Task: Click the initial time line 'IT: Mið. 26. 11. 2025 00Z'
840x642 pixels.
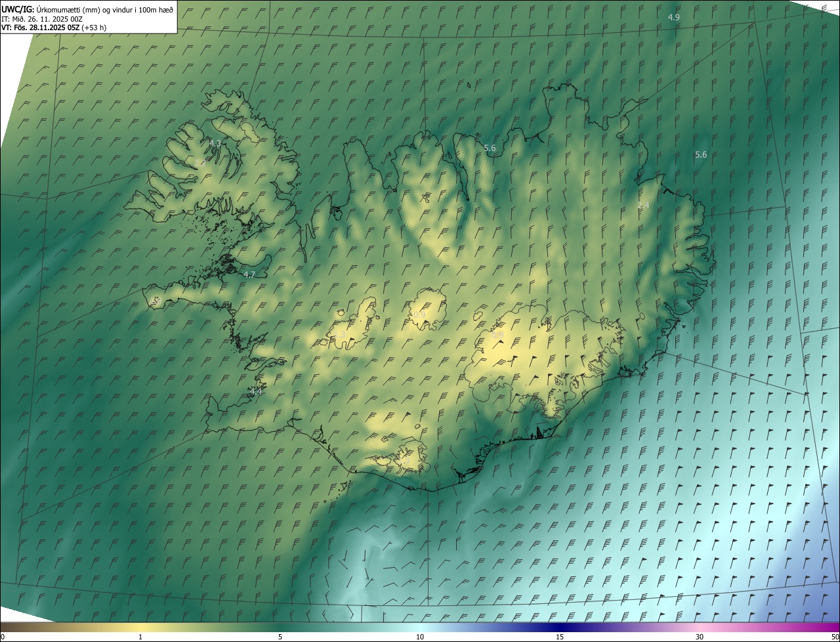Action: click(x=41, y=19)
